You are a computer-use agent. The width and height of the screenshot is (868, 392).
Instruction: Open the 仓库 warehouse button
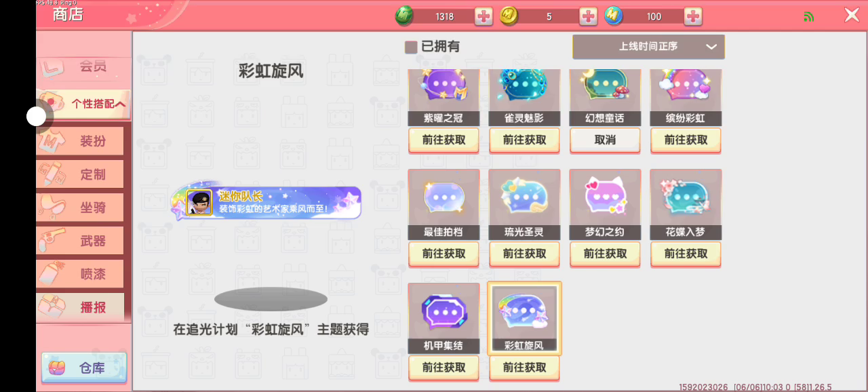84,368
